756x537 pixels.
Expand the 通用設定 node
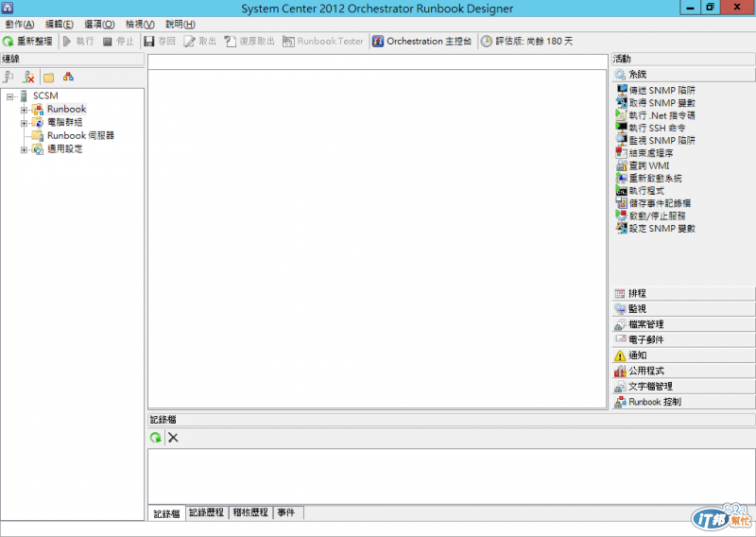(24, 150)
